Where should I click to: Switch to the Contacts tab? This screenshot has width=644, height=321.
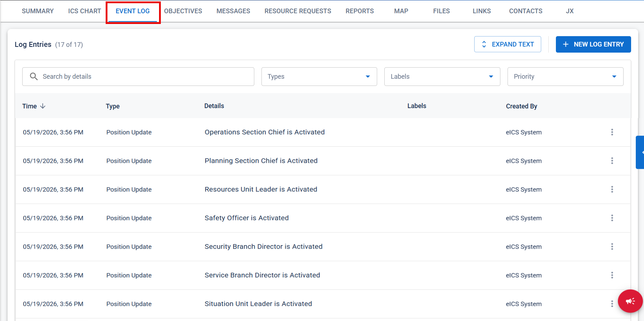pos(525,11)
